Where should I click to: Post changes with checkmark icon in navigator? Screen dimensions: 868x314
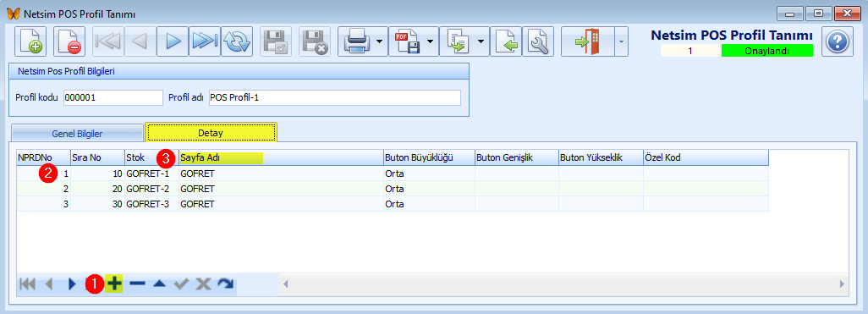point(181,284)
